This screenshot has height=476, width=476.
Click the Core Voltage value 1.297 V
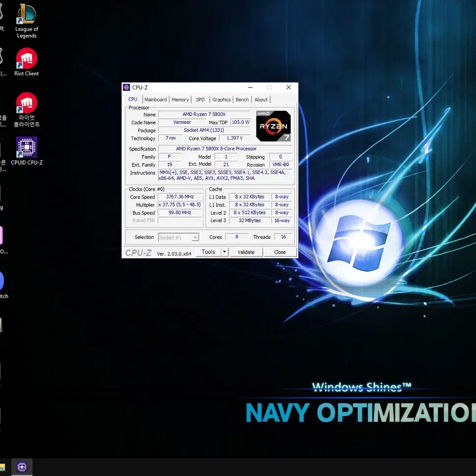(235, 138)
